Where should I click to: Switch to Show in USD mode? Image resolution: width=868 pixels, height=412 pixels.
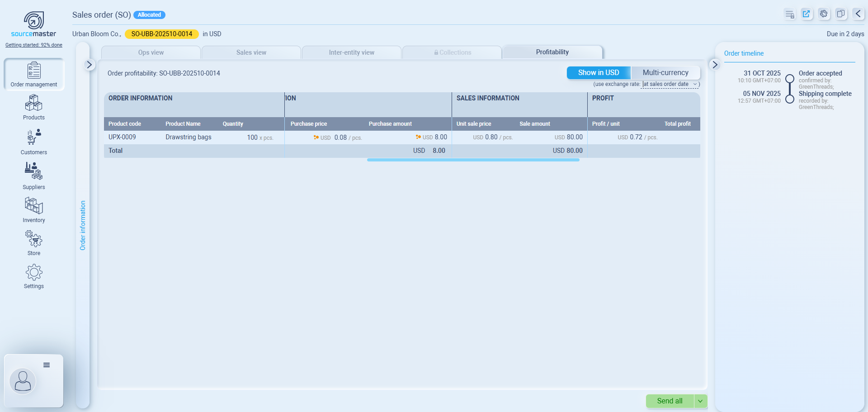[598, 73]
